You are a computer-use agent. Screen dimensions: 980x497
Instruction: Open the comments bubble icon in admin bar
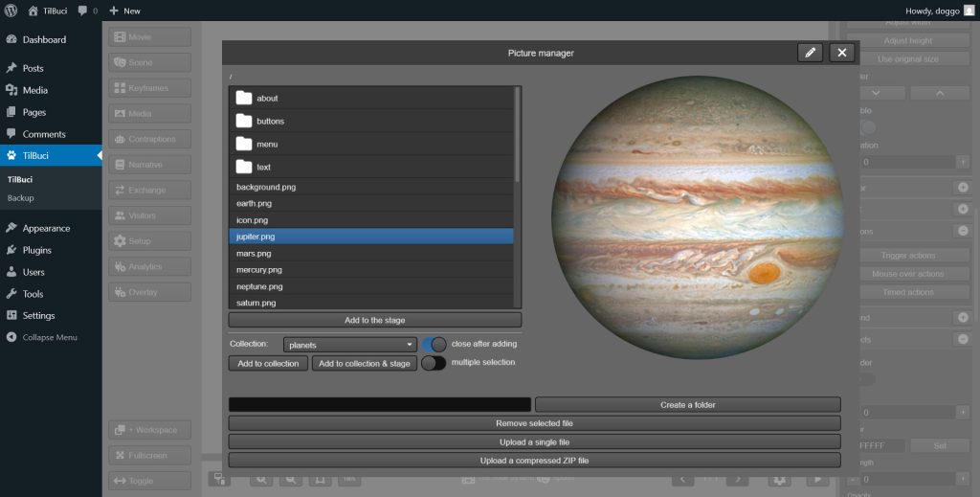(x=82, y=11)
